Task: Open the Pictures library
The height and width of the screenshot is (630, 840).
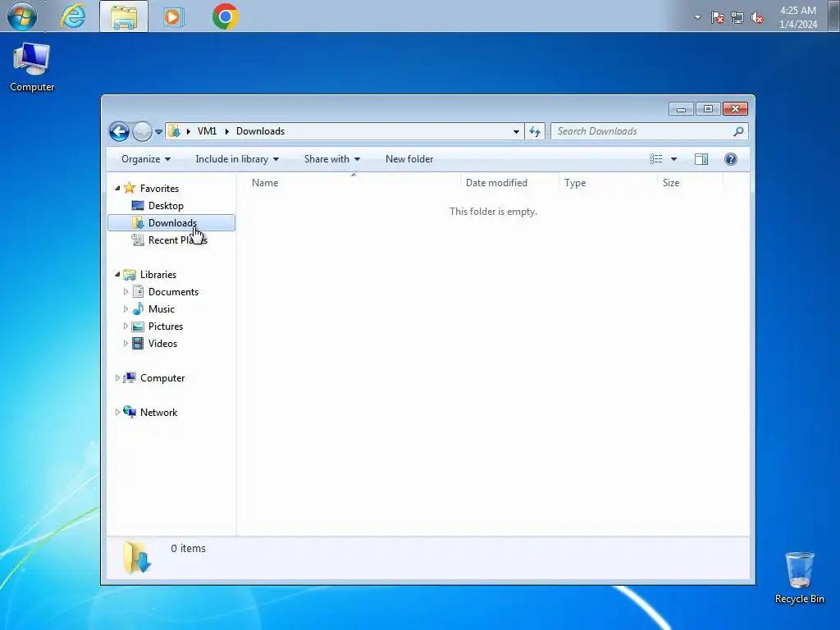Action: coord(166,326)
